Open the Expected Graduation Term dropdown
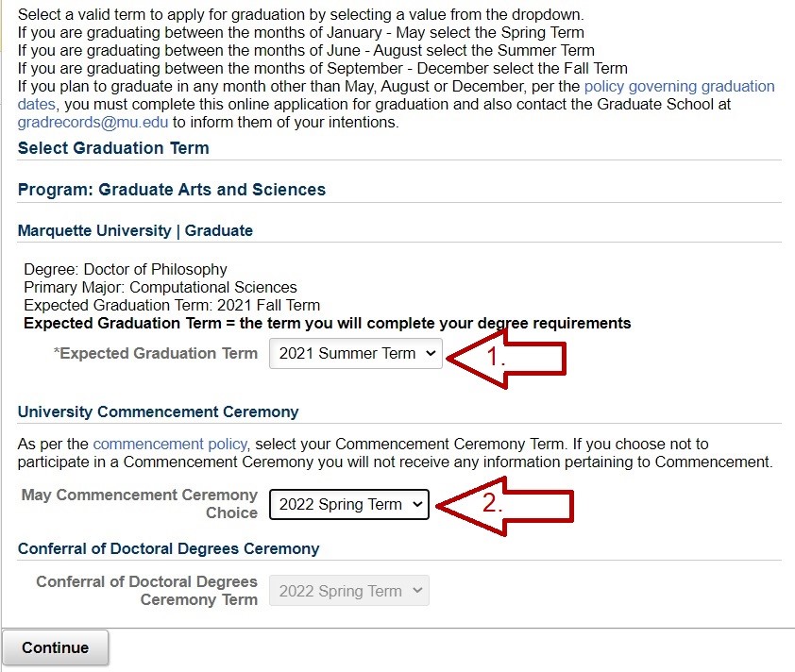Viewport: 795px width, 672px height. tap(355, 354)
